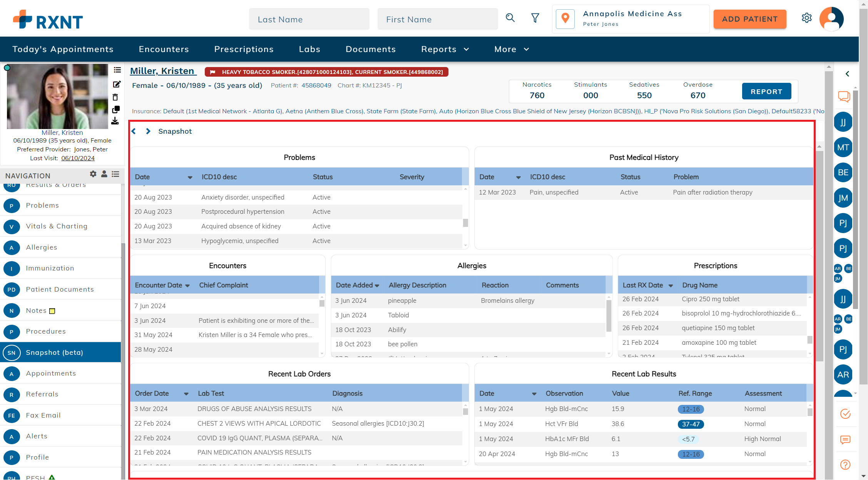Collapse the right sidebar chevron

[847, 74]
